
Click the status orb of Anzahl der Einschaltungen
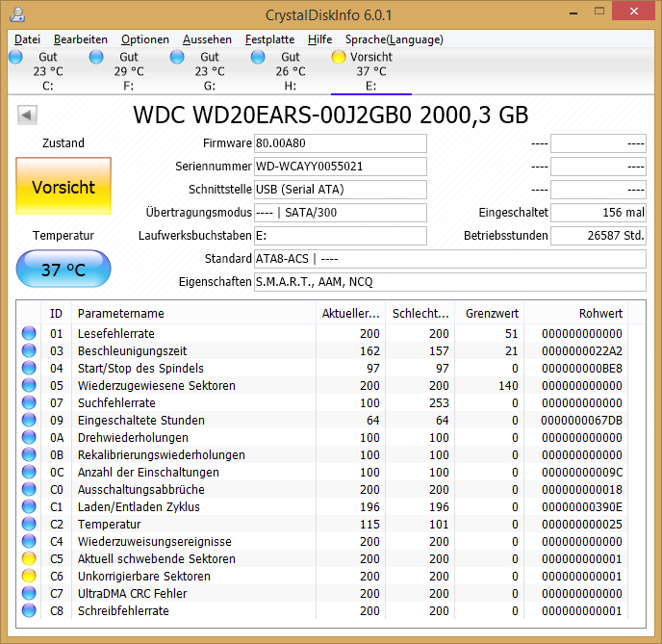[29, 472]
